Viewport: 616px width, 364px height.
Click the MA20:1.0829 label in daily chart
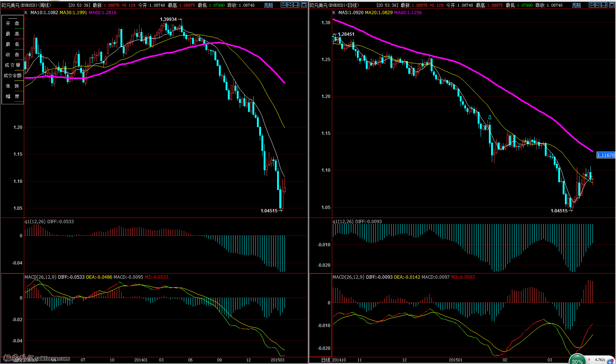(x=379, y=12)
